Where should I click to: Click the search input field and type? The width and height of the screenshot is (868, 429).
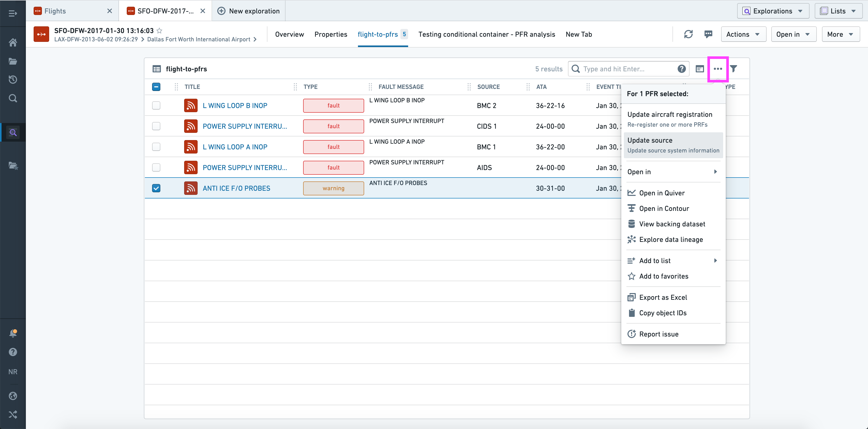626,68
